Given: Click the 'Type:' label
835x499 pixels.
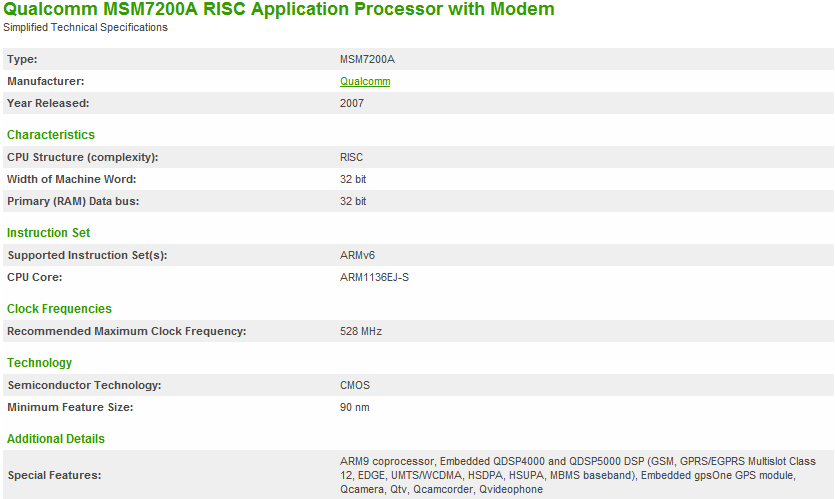Looking at the screenshot, I should (22, 59).
